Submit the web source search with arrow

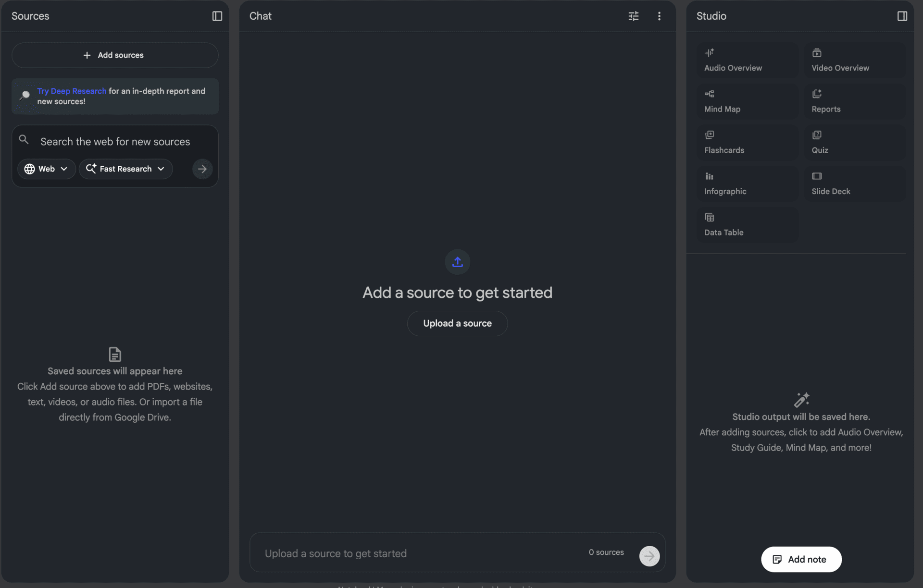(x=202, y=169)
